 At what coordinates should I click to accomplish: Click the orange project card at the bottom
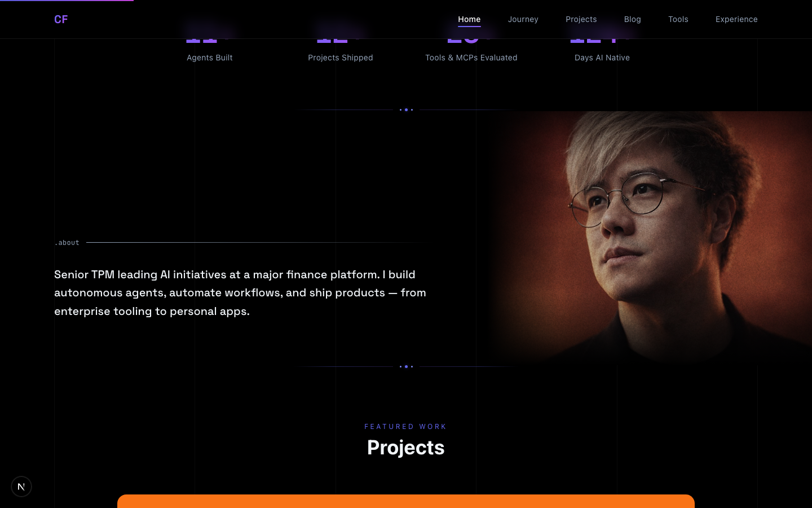406,501
